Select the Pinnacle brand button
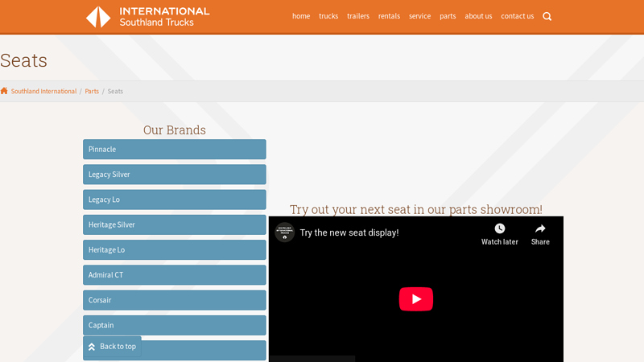The image size is (644, 362). (x=174, y=150)
